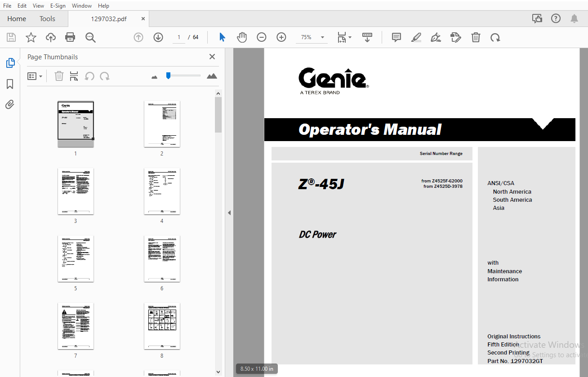Click the thumbnail size slider handle
Viewport: 588px width, 377px height.
tap(168, 75)
